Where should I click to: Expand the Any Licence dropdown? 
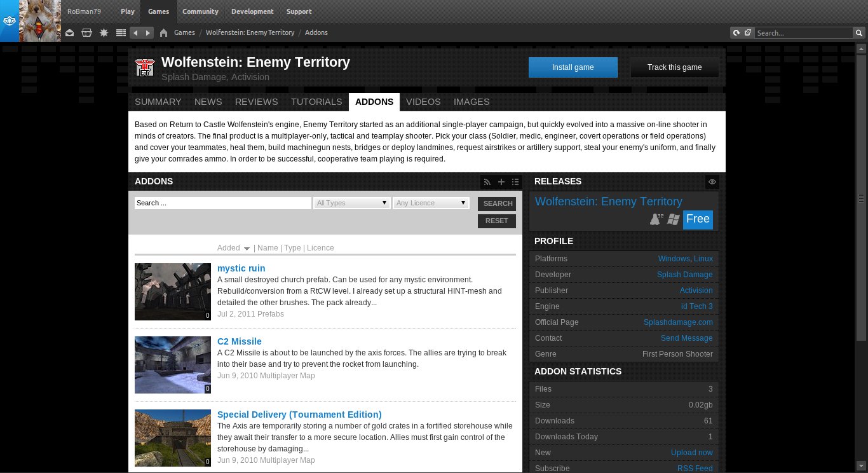coord(431,203)
